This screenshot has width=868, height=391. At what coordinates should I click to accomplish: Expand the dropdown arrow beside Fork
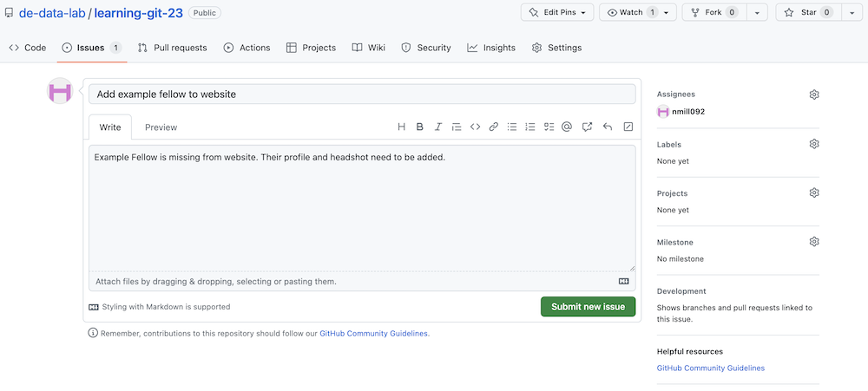(x=758, y=12)
